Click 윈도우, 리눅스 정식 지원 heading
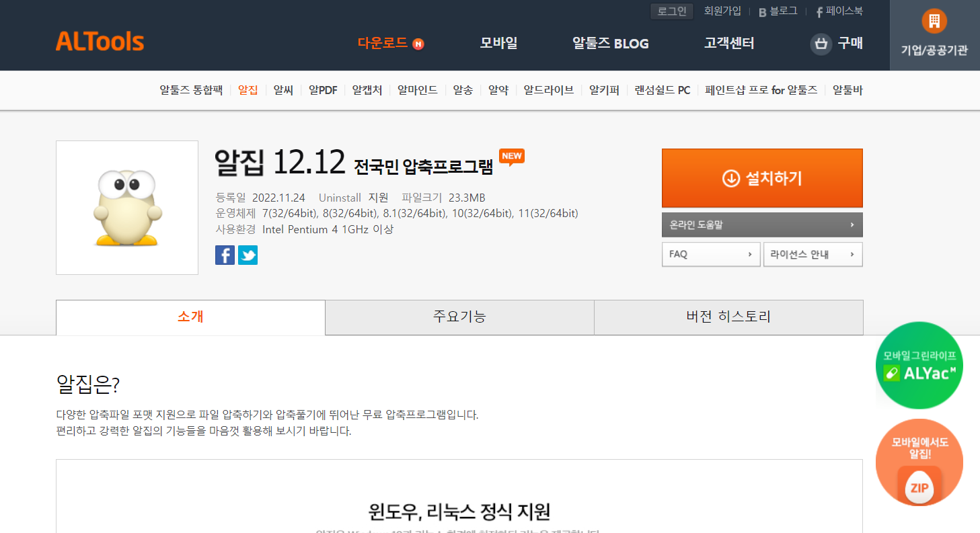Viewport: 980px width, 533px height. (459, 511)
